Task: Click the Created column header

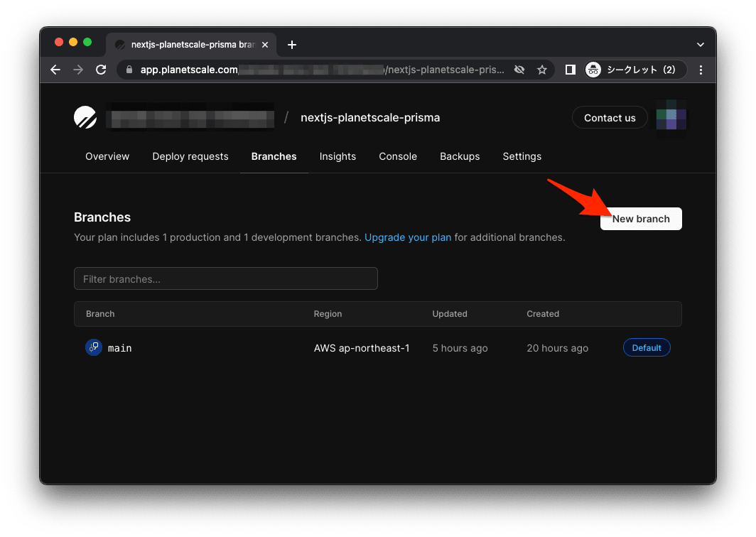Action: [x=543, y=314]
